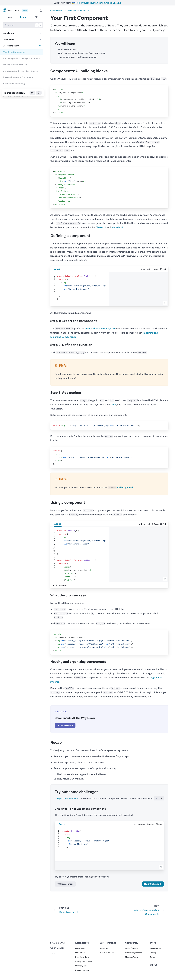Collapse the Describing the UI section
The height and width of the screenshot is (980, 175).
(x=22, y=46)
